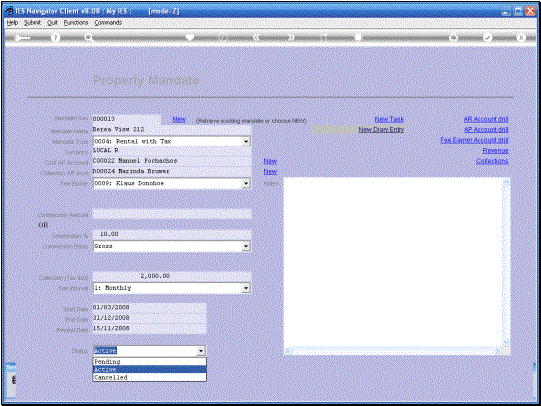Click the key icon in the toolbar
This screenshot has width=541, height=406.
[x=22, y=38]
